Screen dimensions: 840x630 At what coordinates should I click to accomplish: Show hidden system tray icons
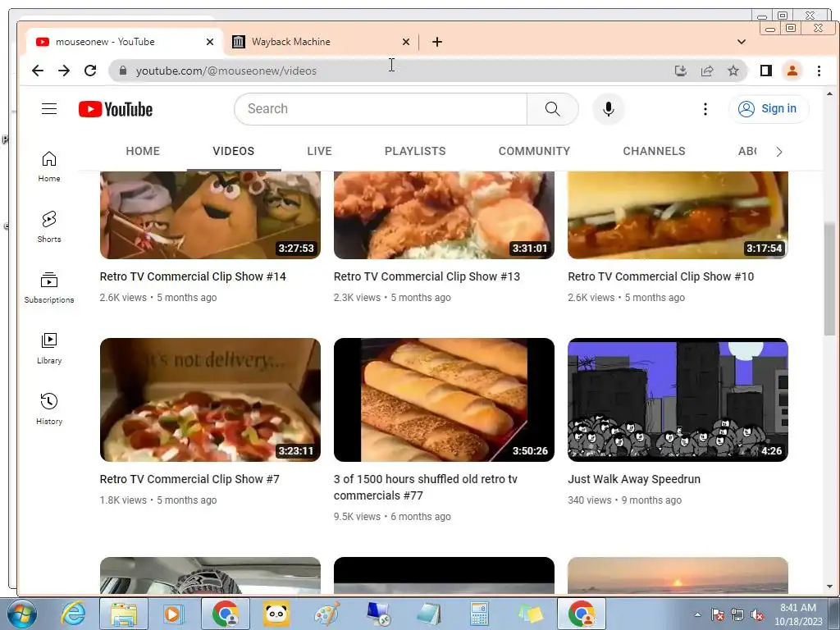pyautogui.click(x=697, y=614)
